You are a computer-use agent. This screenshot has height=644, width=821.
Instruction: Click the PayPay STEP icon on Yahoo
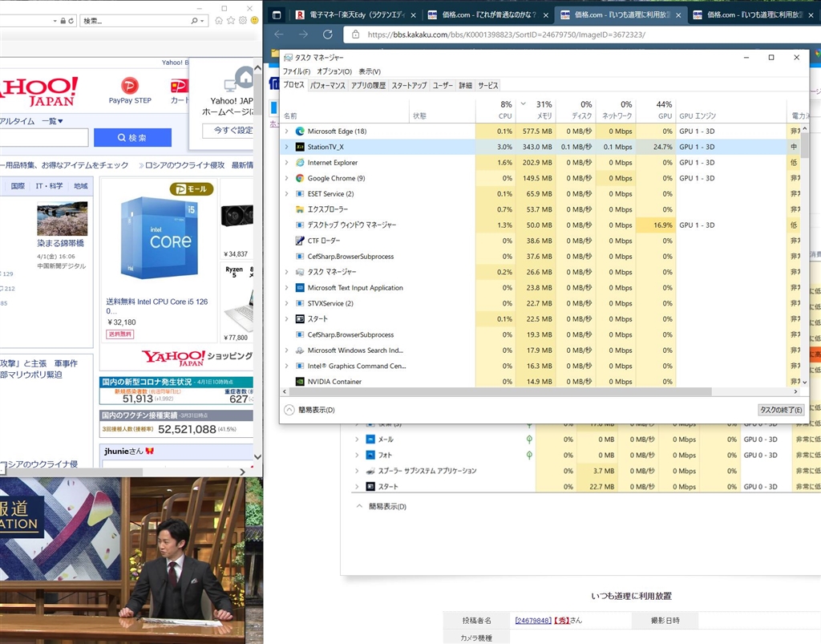point(130,85)
